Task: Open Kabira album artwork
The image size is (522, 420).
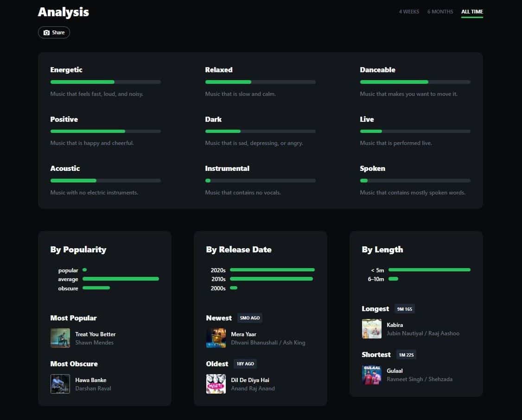Action: click(x=371, y=329)
